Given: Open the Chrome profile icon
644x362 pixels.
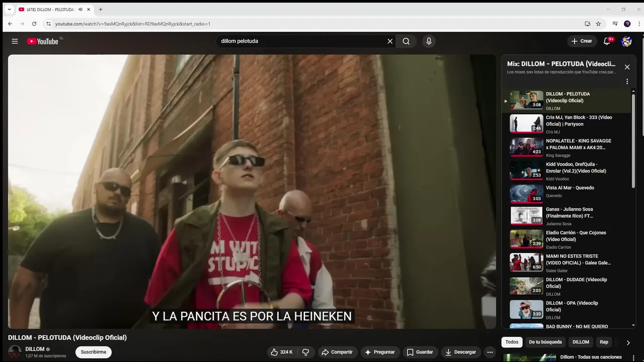Looking at the screenshot, I should coord(627,24).
